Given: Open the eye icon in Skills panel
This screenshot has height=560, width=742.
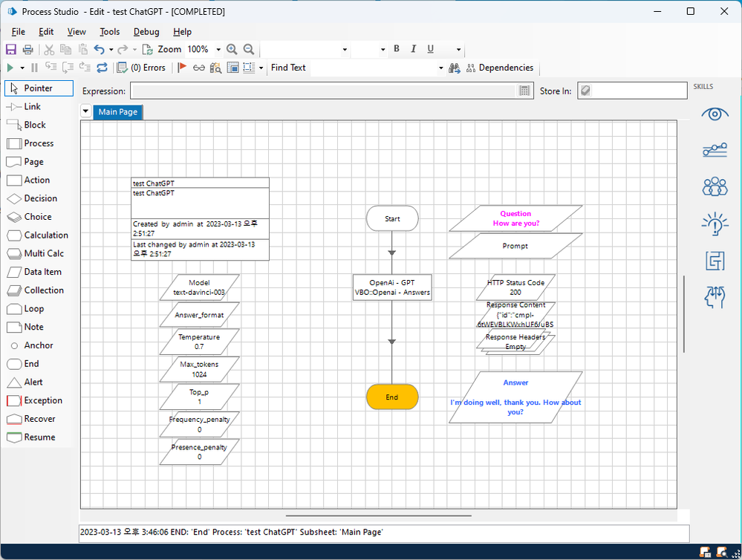Looking at the screenshot, I should (715, 114).
